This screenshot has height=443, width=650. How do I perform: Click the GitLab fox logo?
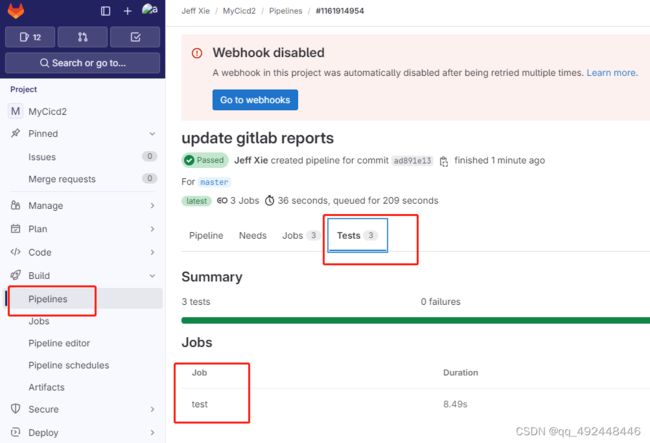point(16,10)
